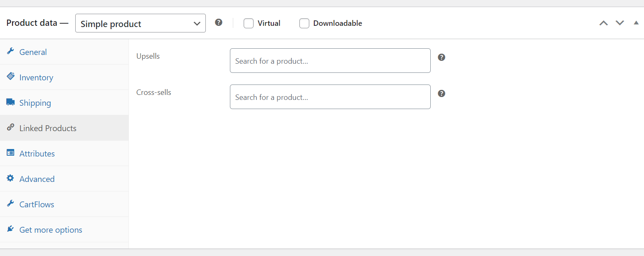
Task: Enable the Downloadable checkbox
Action: 304,23
